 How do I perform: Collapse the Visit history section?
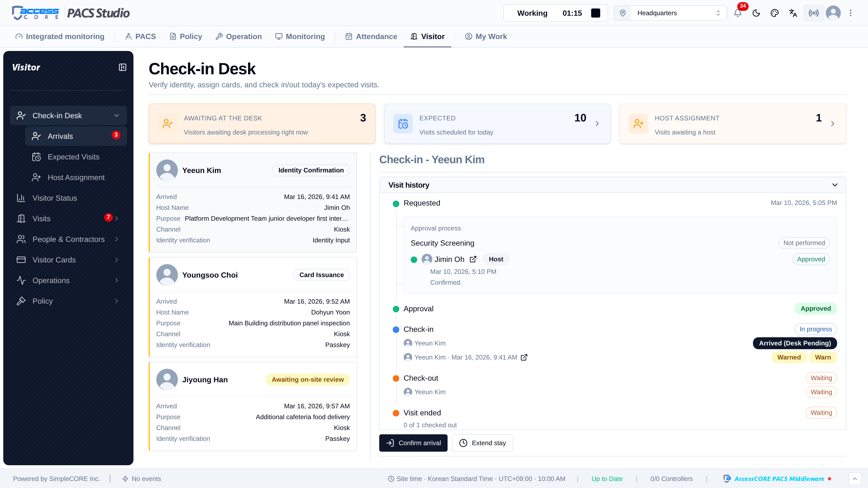point(612,185)
